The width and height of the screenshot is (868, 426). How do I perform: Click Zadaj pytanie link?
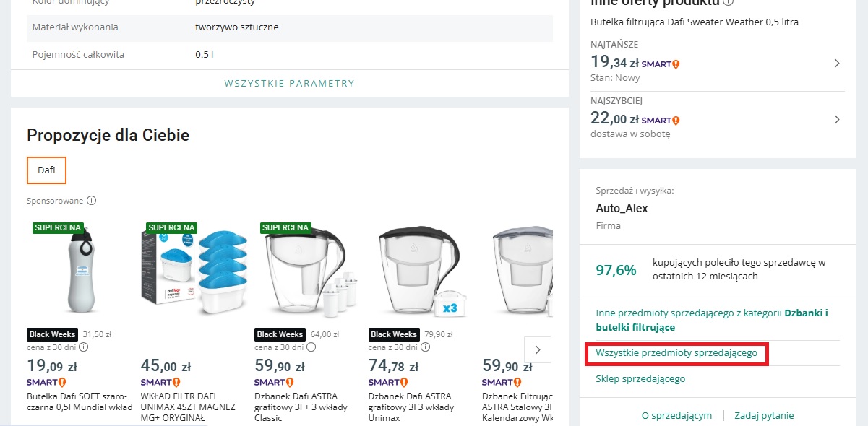coord(764,415)
